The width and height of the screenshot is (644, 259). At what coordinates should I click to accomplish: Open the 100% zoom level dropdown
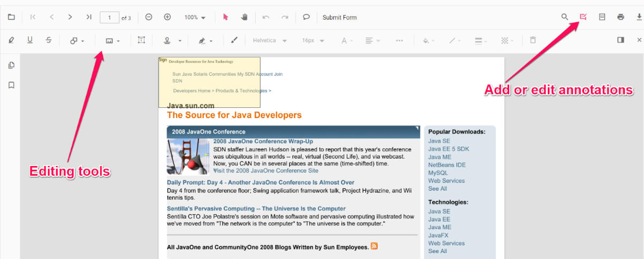[x=195, y=18]
